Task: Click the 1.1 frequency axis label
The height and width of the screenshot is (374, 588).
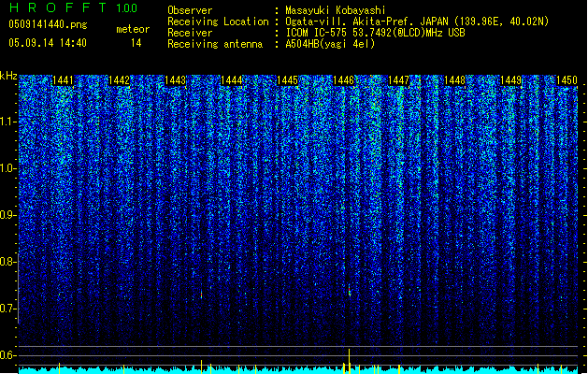Action: coord(8,122)
